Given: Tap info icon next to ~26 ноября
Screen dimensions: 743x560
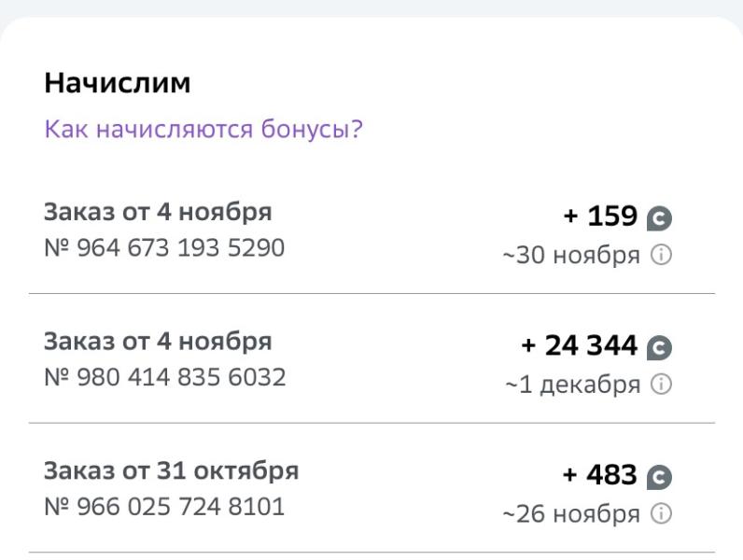Looking at the screenshot, I should tap(661, 513).
